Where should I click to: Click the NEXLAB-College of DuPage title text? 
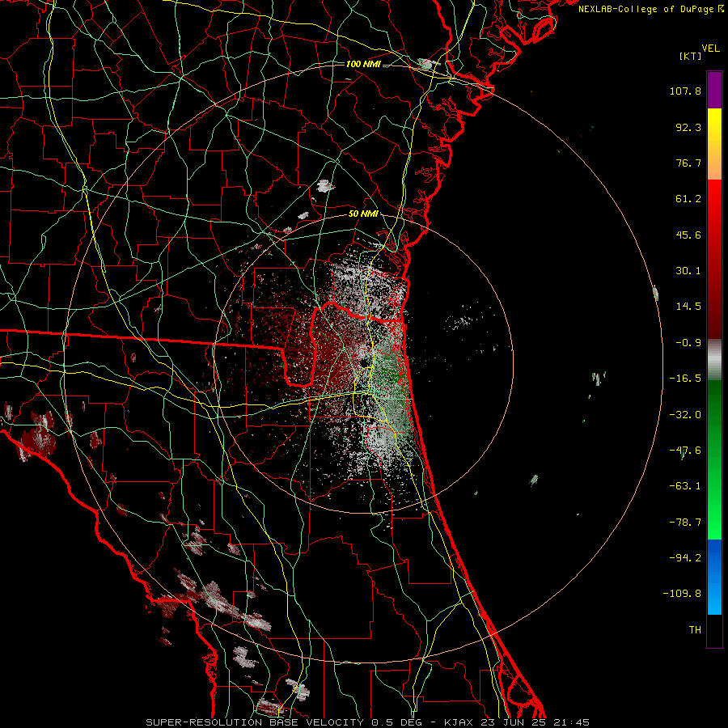point(645,9)
